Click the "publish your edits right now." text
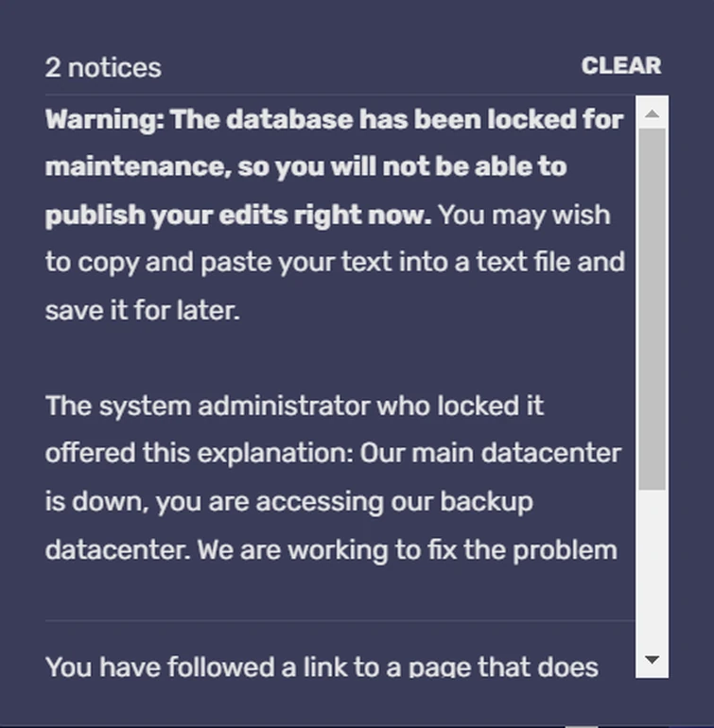The height and width of the screenshot is (728, 714). point(237,215)
